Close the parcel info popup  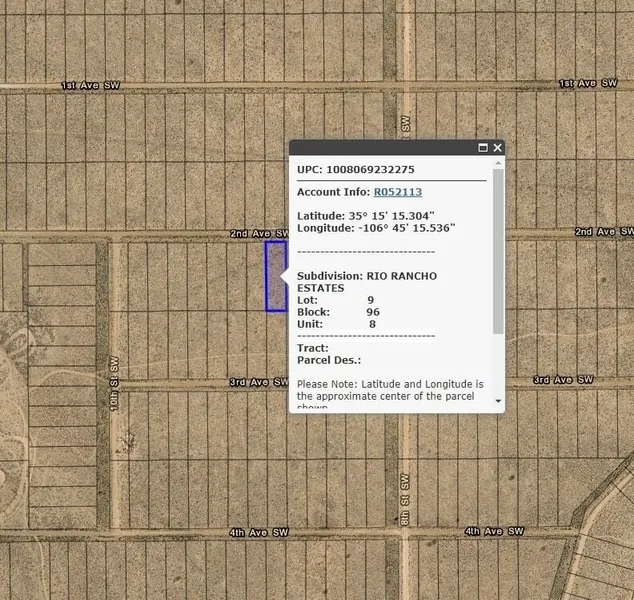(497, 148)
